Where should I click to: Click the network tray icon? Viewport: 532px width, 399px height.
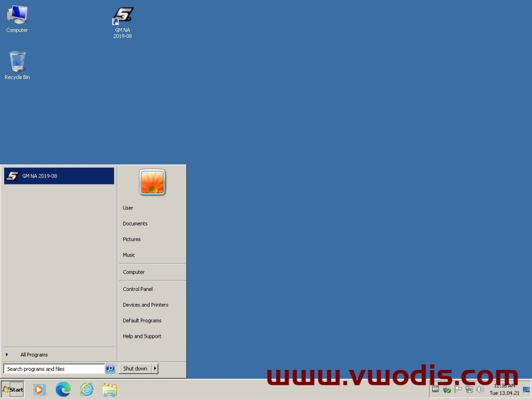point(469,390)
